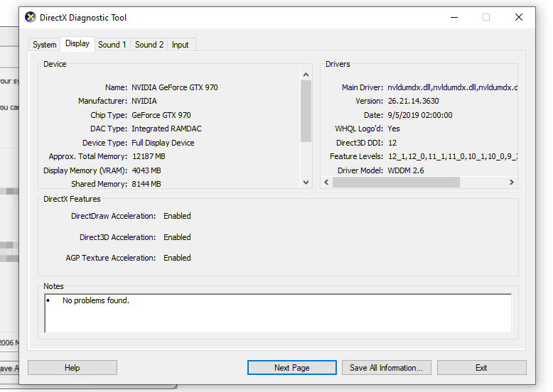Click the driver date '9/5/2019 02:00:00'

tap(420, 115)
